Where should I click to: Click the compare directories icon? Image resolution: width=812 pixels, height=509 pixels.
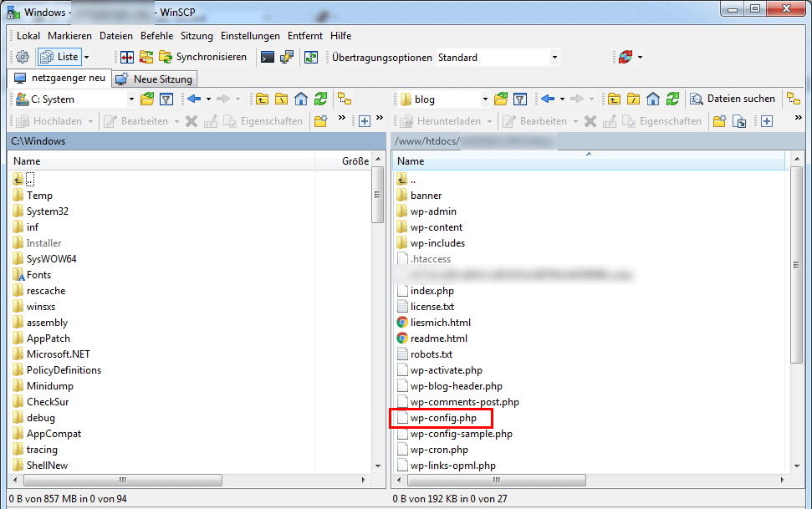click(x=127, y=58)
